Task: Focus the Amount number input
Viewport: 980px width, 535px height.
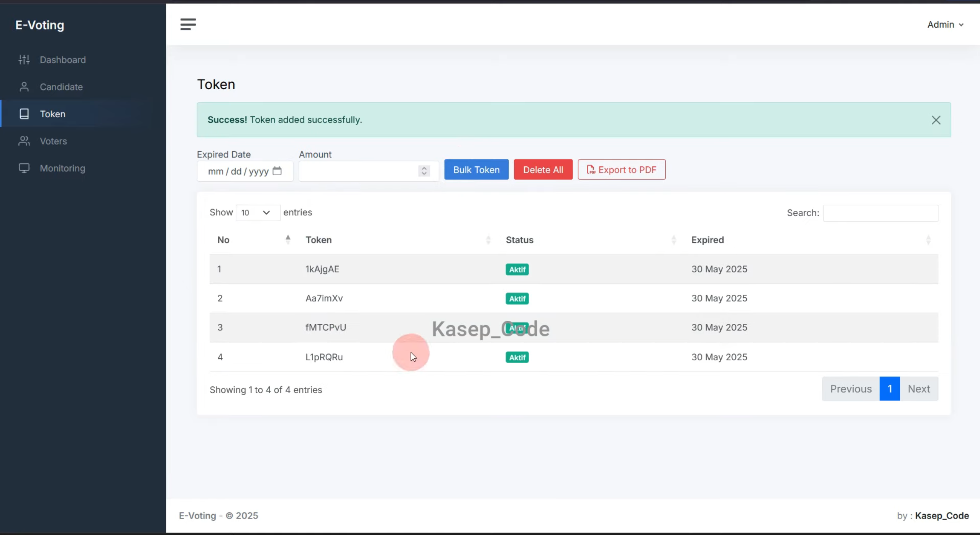Action: click(369, 171)
